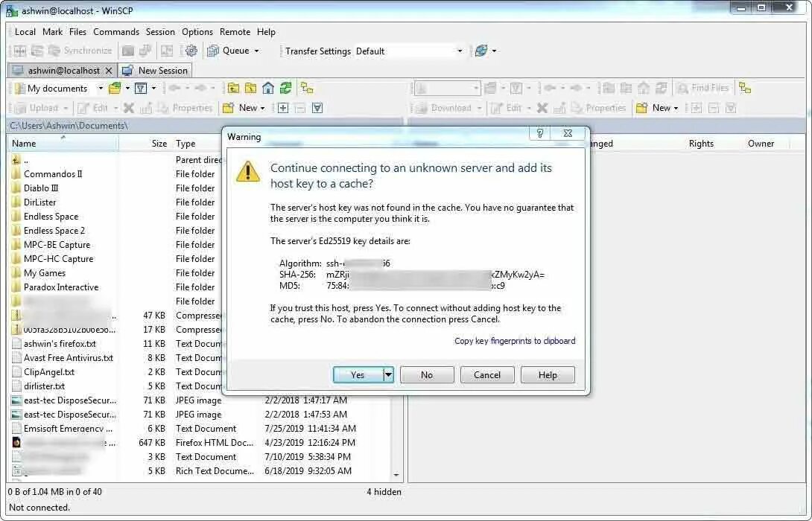This screenshot has height=521, width=812.
Task: Toggle the local directory tree icon
Action: coord(307,89)
